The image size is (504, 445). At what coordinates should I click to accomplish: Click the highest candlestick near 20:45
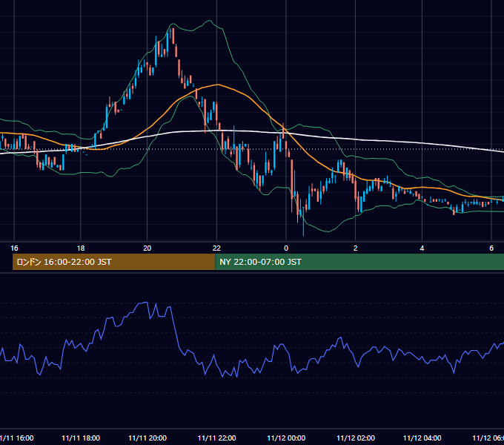(173, 36)
